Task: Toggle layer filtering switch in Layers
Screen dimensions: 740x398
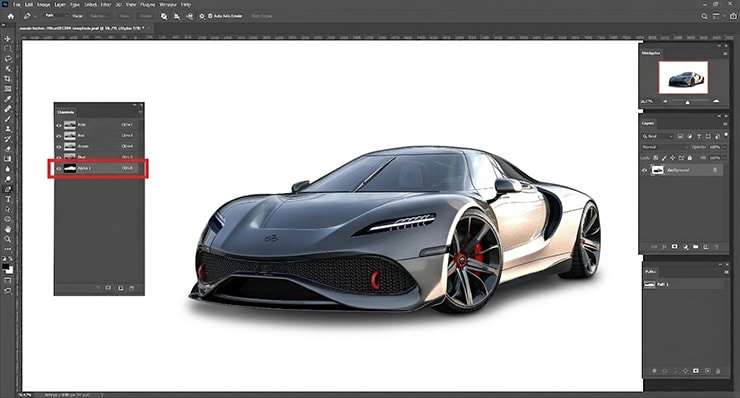Action: (x=726, y=135)
